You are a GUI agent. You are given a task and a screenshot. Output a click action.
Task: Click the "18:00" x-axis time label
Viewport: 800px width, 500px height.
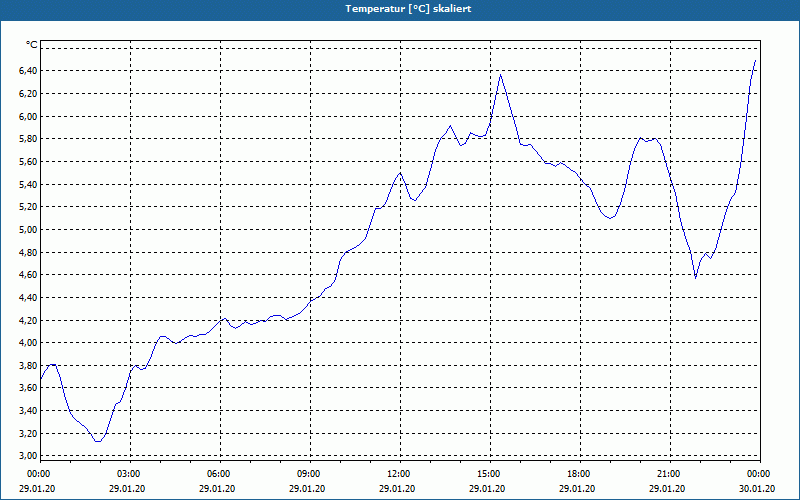point(580,474)
